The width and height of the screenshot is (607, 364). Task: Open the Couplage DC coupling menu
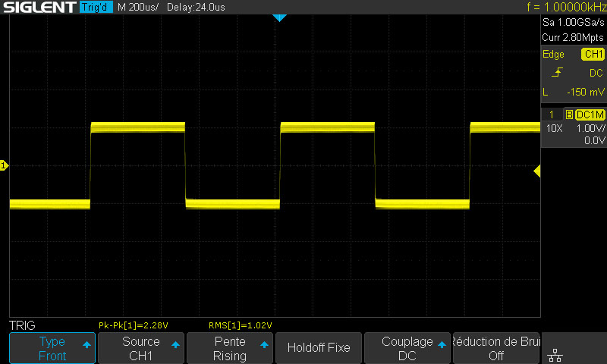click(x=407, y=348)
